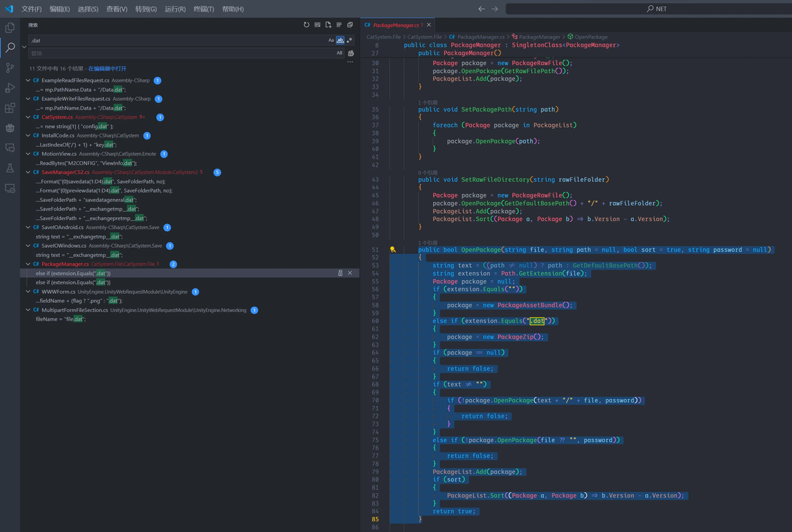792x532 pixels.
Task: Open the 运行(R) menu
Action: (175, 9)
